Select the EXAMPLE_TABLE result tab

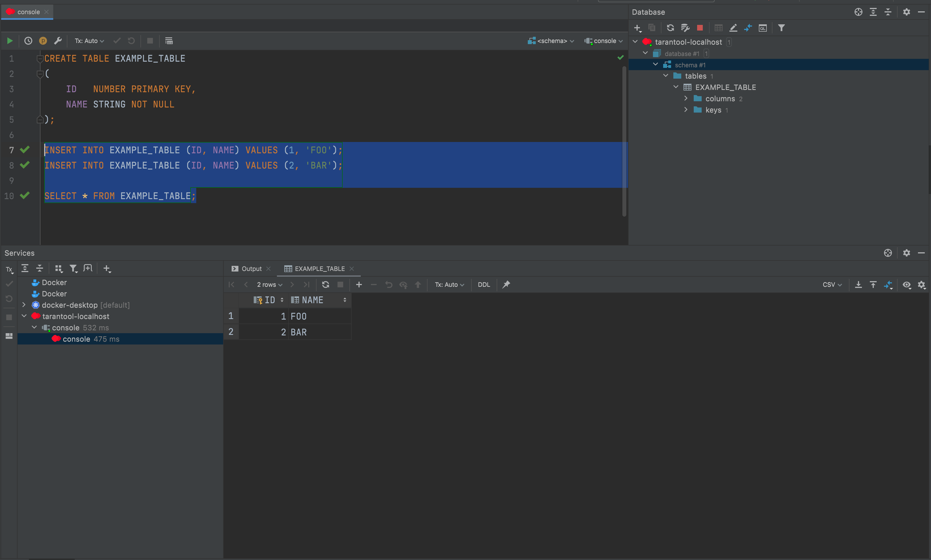[319, 269]
